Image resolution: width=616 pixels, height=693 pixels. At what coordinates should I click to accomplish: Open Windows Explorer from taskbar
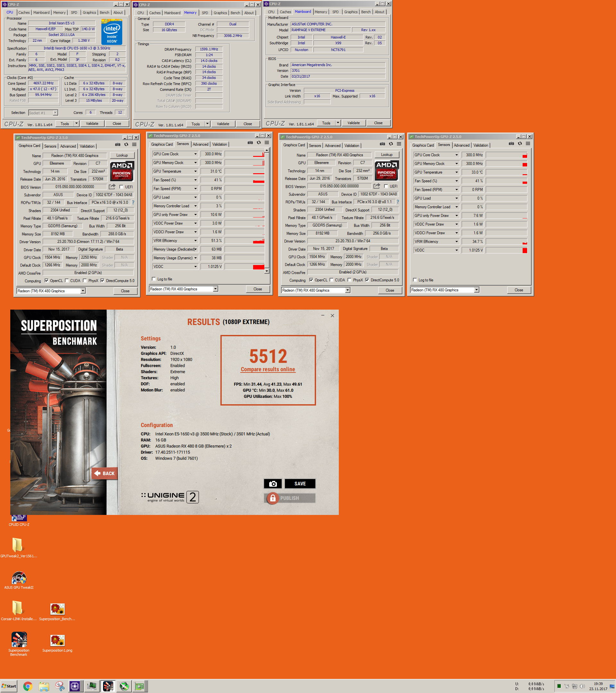coord(44,687)
